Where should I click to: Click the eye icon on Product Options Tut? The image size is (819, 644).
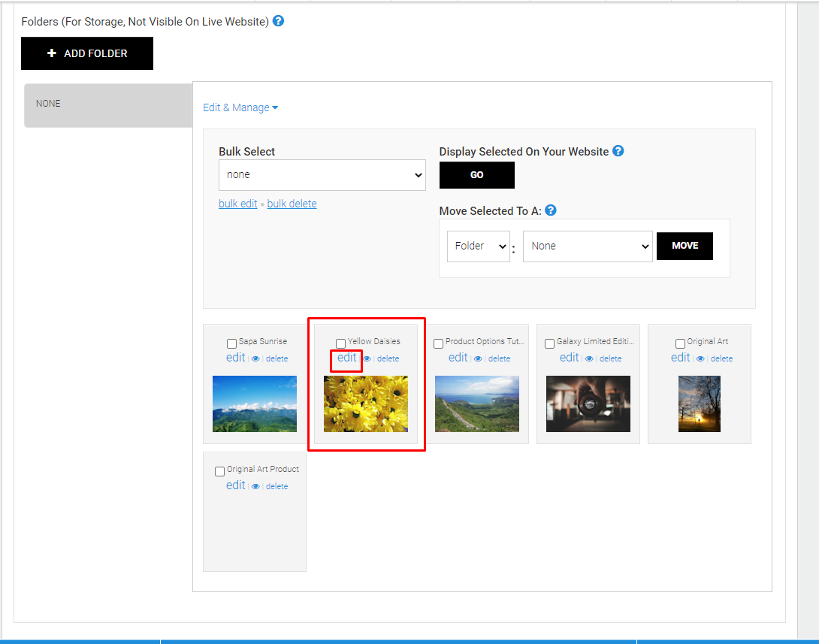coord(477,358)
